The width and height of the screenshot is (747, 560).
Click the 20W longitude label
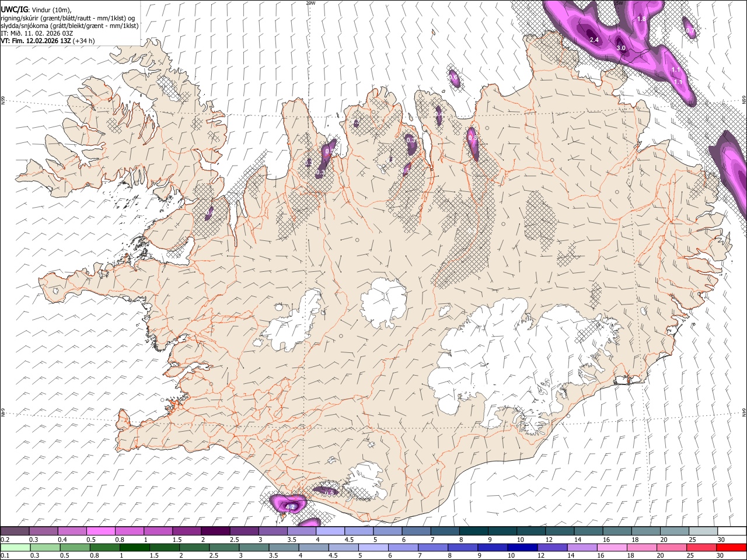pyautogui.click(x=310, y=3)
